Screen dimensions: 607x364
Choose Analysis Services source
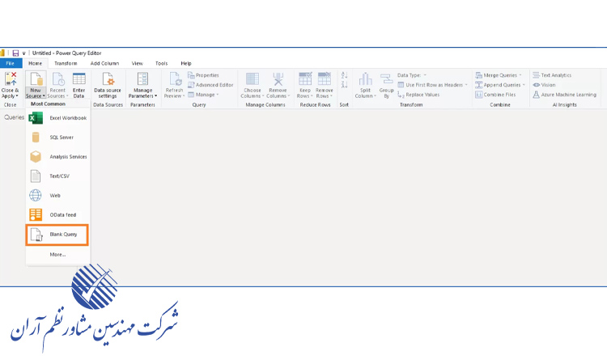click(x=58, y=157)
